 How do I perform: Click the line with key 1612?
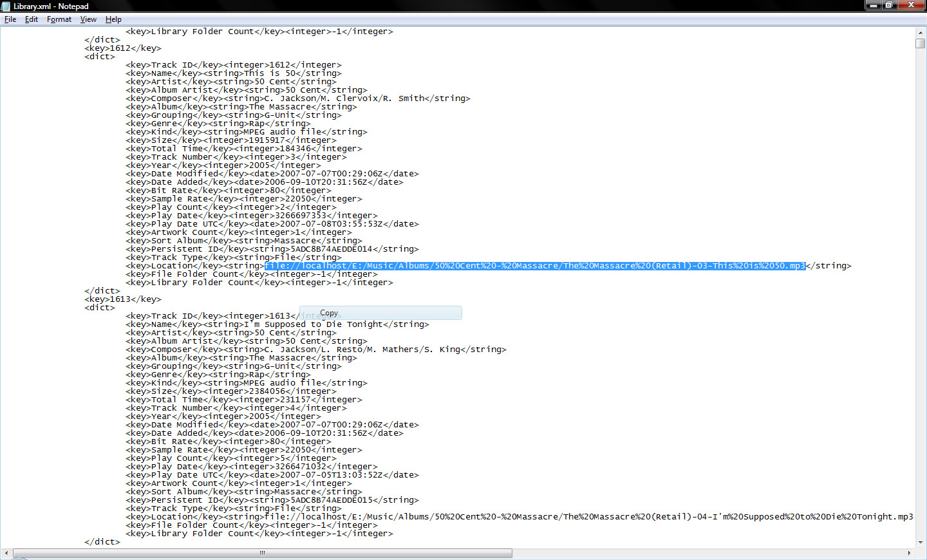click(x=123, y=48)
